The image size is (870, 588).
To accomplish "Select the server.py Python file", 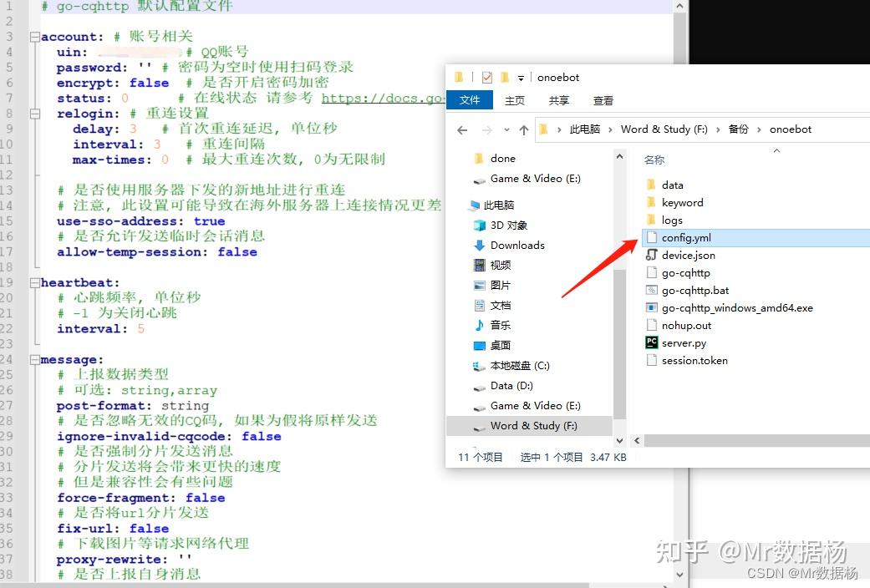I will point(684,342).
